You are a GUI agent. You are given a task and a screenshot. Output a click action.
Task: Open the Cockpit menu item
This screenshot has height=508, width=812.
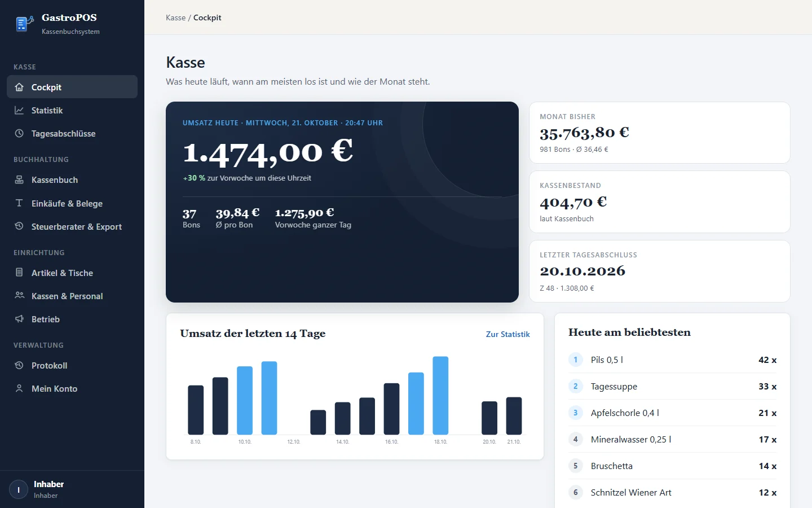(72, 87)
